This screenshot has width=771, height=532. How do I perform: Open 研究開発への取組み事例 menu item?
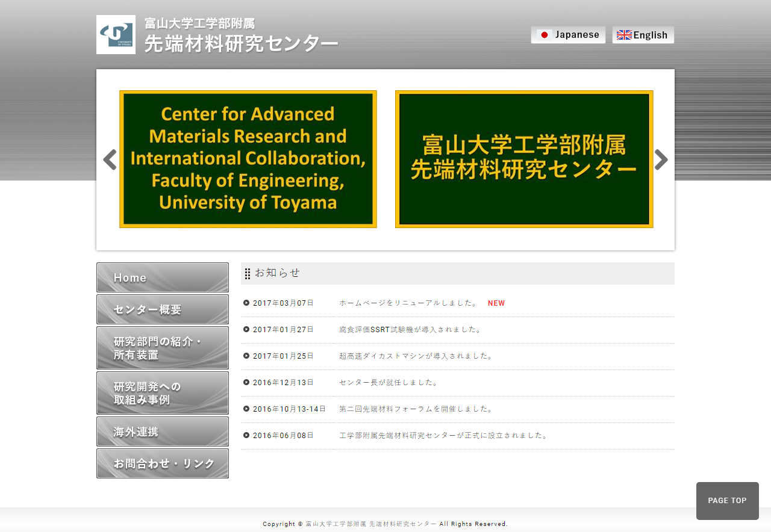(x=163, y=393)
